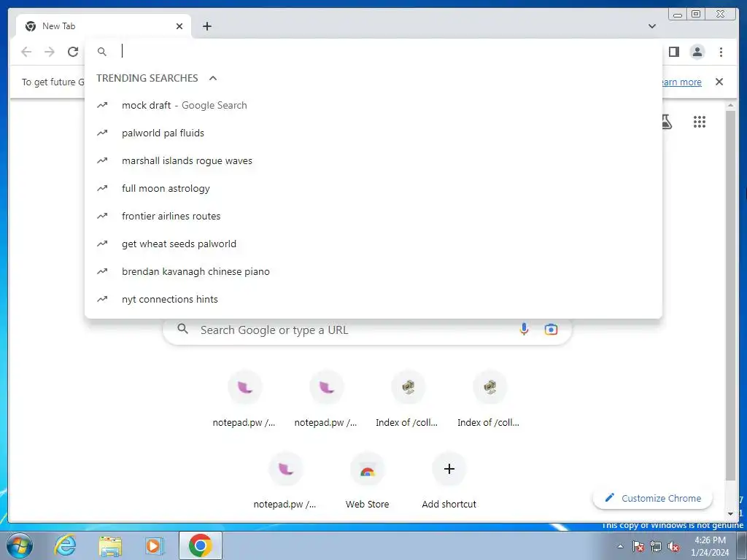Open the second notepad.pw shortcut in top row
Image resolution: width=747 pixels, height=560 pixels.
[326, 400]
